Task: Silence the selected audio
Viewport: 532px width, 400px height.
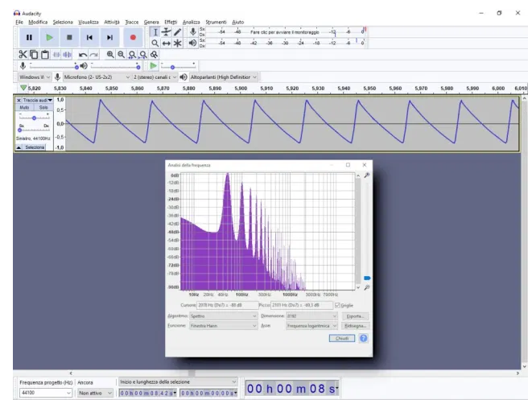Action: point(68,54)
